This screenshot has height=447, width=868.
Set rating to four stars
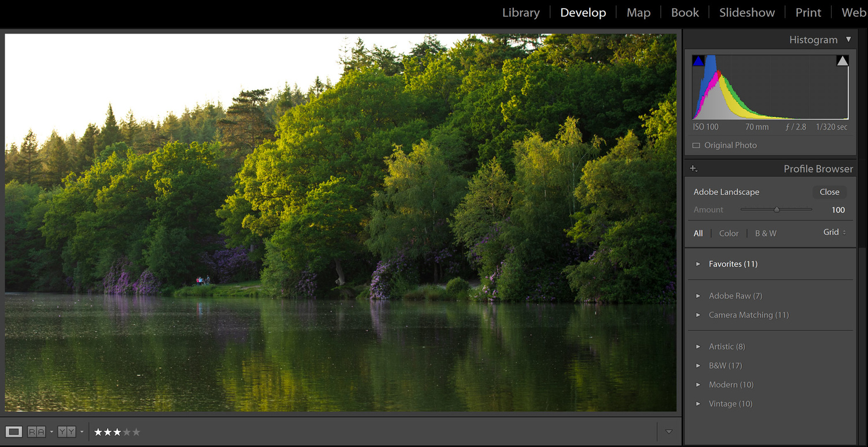127,432
